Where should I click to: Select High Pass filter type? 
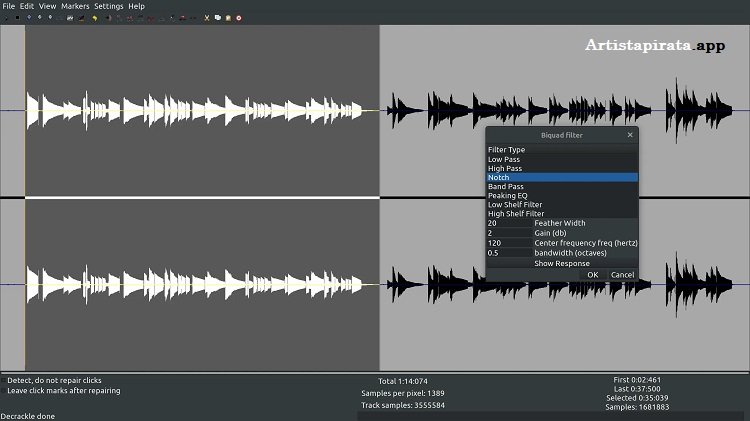point(562,168)
